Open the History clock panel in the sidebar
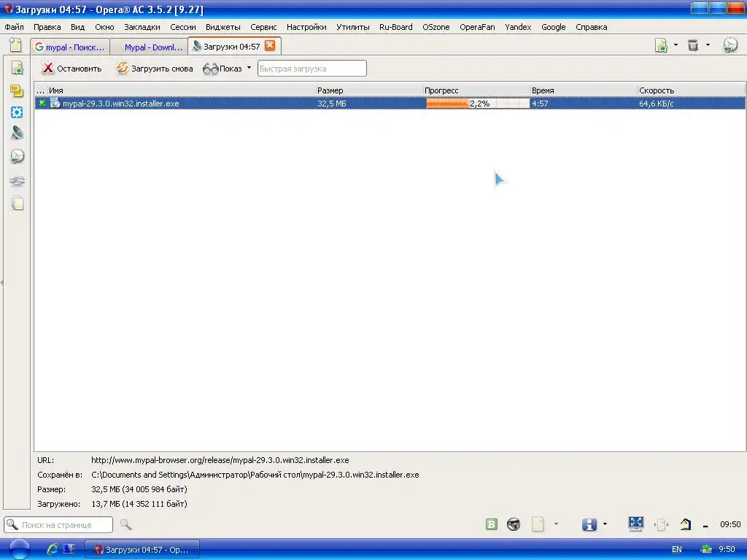 tap(18, 156)
